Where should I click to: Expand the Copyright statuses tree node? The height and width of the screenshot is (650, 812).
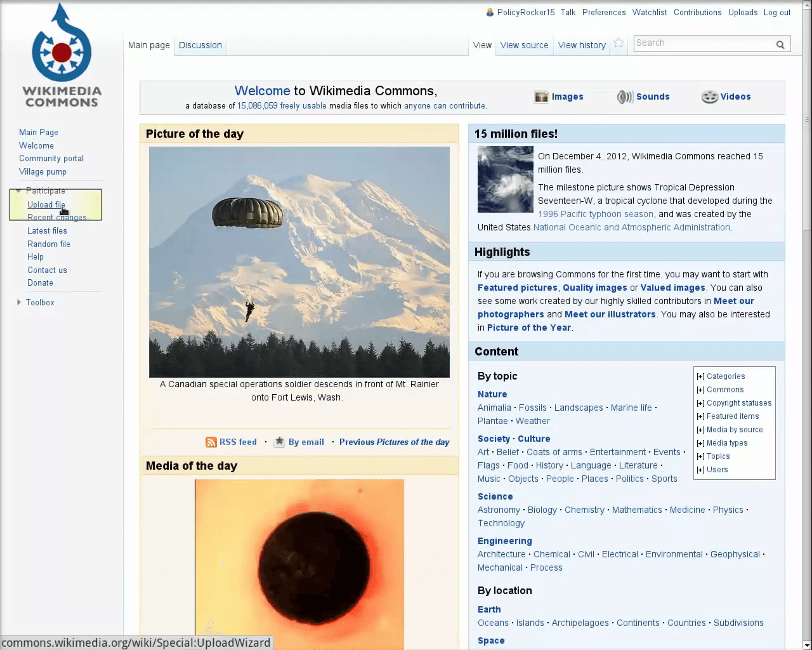pyautogui.click(x=700, y=403)
